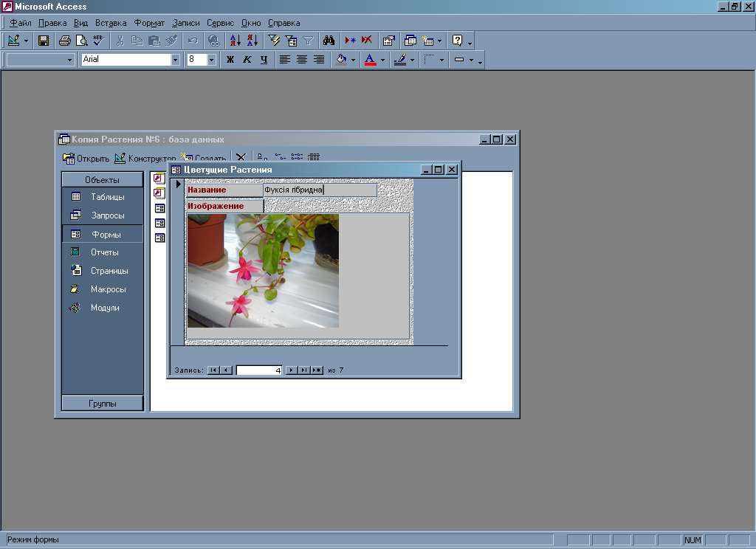Click the Undo arrow icon
This screenshot has height=549, width=756.
[x=193, y=41]
